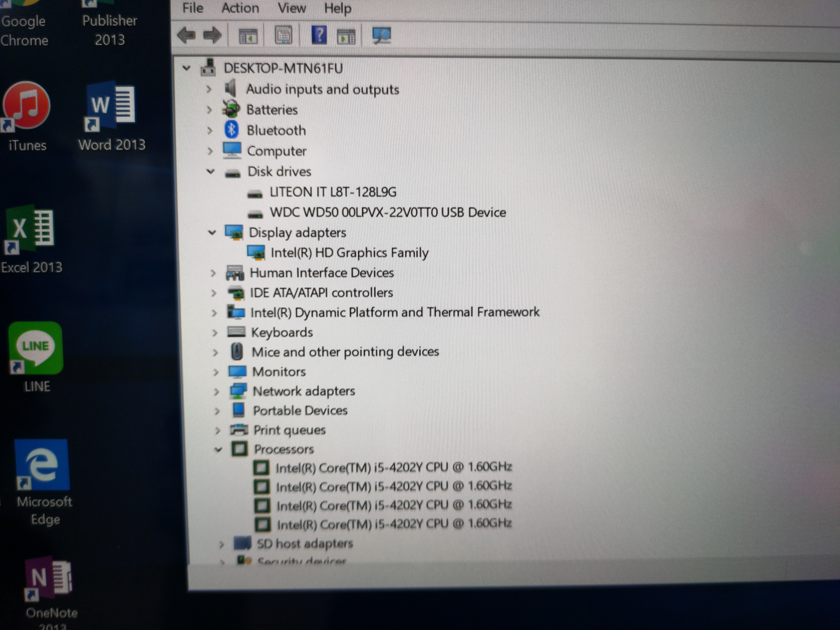Open the Action menu
The height and width of the screenshot is (630, 840).
tap(240, 8)
